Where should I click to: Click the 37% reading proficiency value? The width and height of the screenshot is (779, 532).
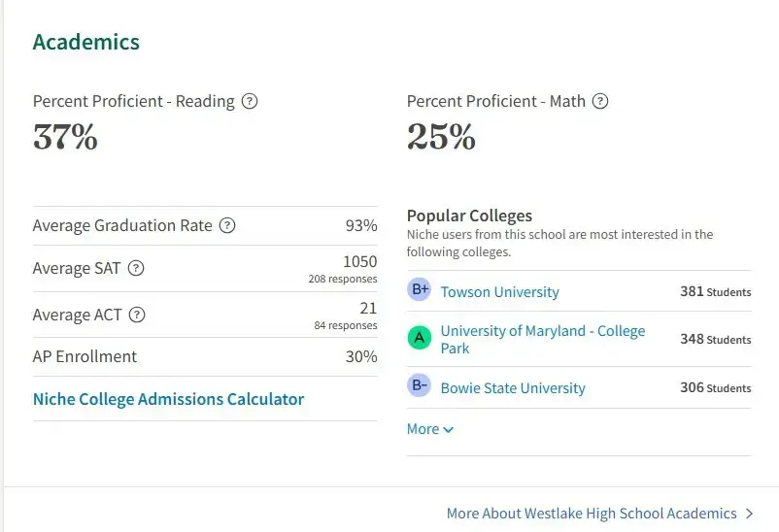pyautogui.click(x=65, y=137)
